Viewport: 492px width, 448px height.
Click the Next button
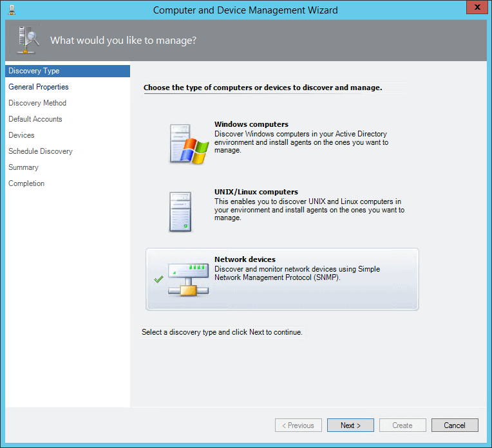(350, 425)
